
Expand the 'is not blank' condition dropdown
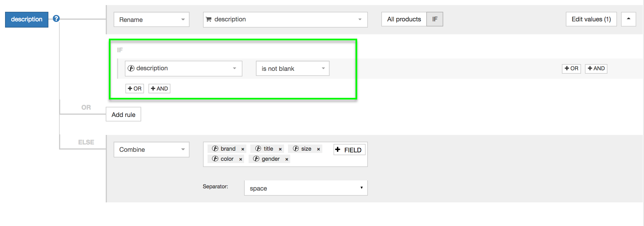(x=292, y=69)
